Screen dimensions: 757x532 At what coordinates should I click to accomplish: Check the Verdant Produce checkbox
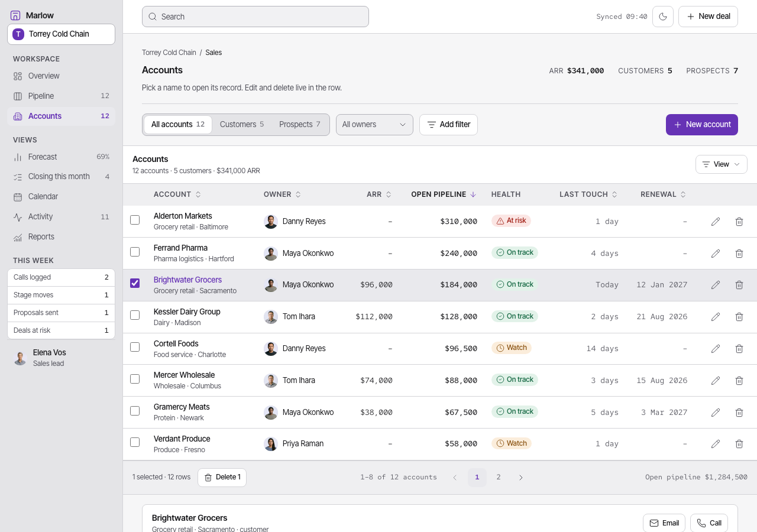(135, 442)
